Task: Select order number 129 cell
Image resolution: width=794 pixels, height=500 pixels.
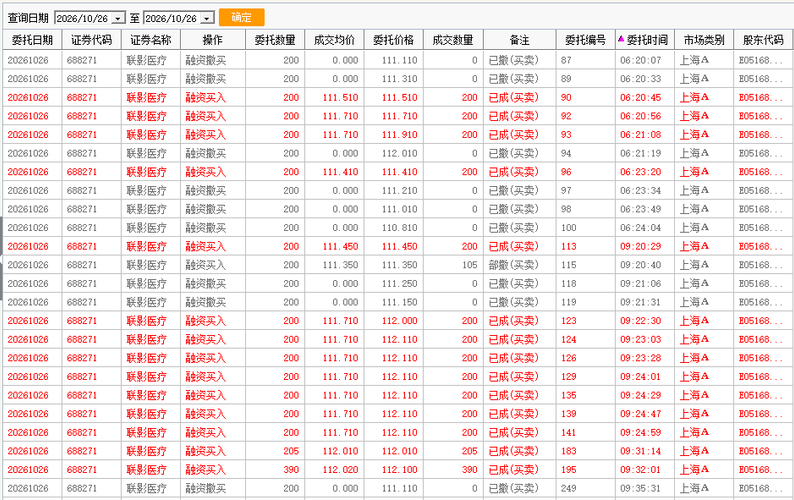Action: [586, 377]
